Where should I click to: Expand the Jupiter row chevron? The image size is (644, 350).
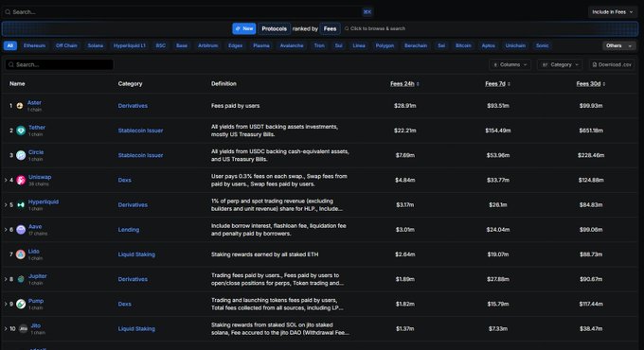point(6,279)
